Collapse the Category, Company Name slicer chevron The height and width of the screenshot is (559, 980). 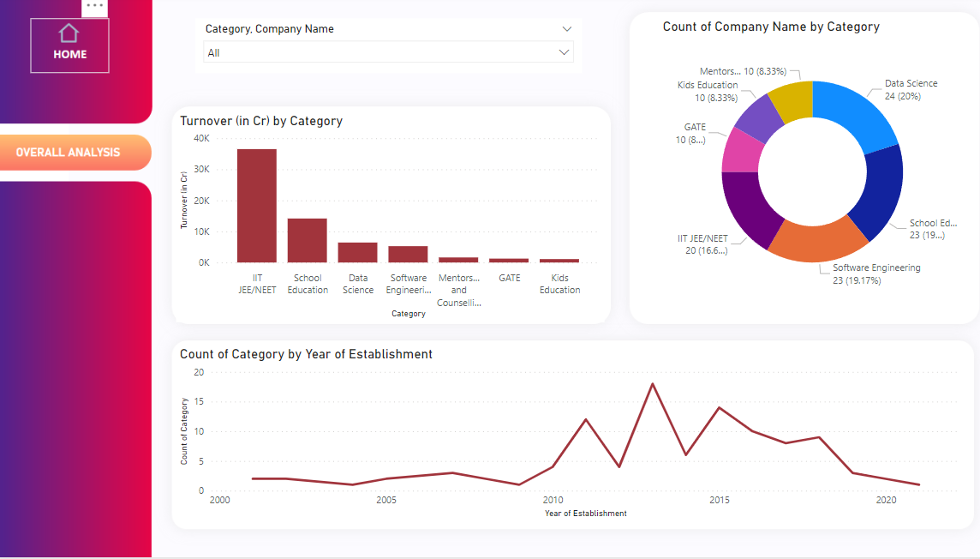click(566, 28)
